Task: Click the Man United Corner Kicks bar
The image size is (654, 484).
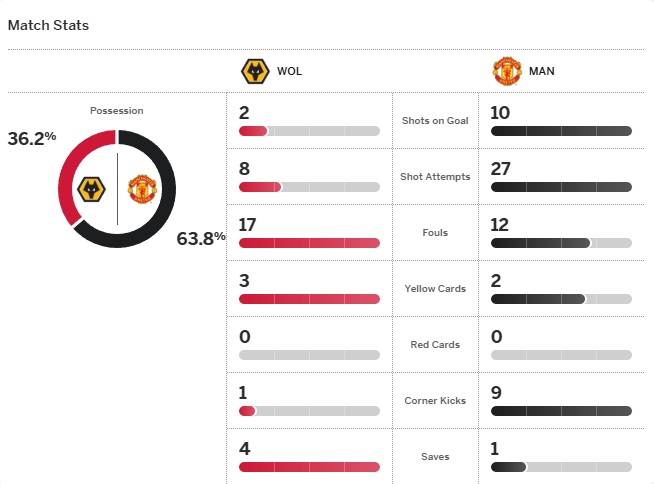Action: coord(561,411)
